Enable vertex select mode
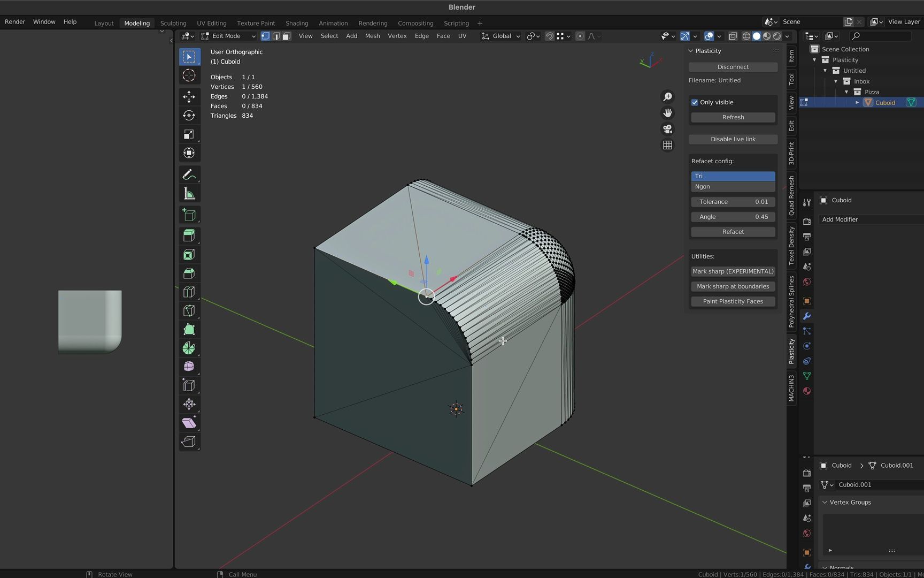Screen dimensions: 924x578 pyautogui.click(x=265, y=36)
